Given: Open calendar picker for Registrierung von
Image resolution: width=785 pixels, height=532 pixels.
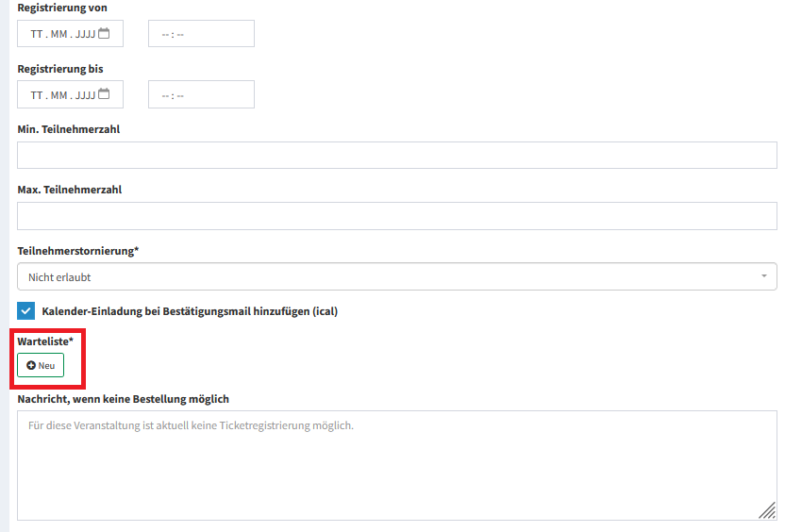Looking at the screenshot, I should tap(104, 34).
